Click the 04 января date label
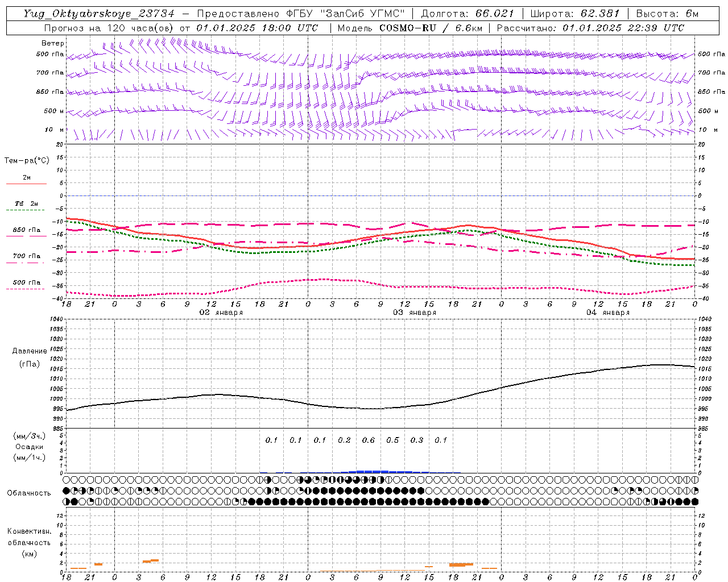Image resolution: width=728 pixels, height=582 pixels. pos(607,313)
